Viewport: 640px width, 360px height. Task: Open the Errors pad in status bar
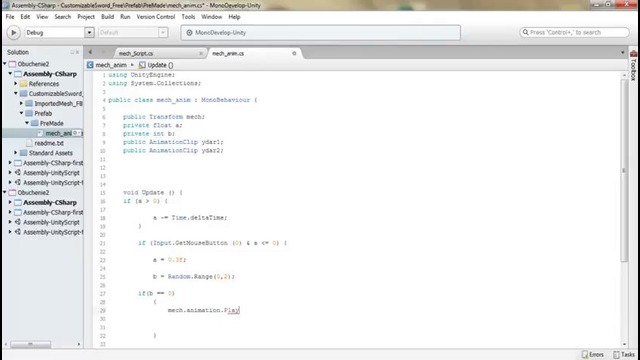click(592, 354)
